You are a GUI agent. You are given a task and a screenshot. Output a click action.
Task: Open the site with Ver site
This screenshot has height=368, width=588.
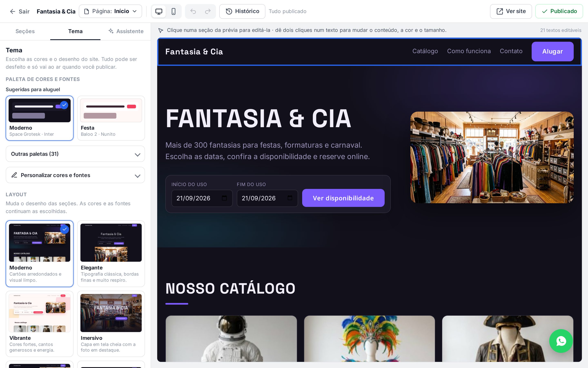pyautogui.click(x=511, y=11)
